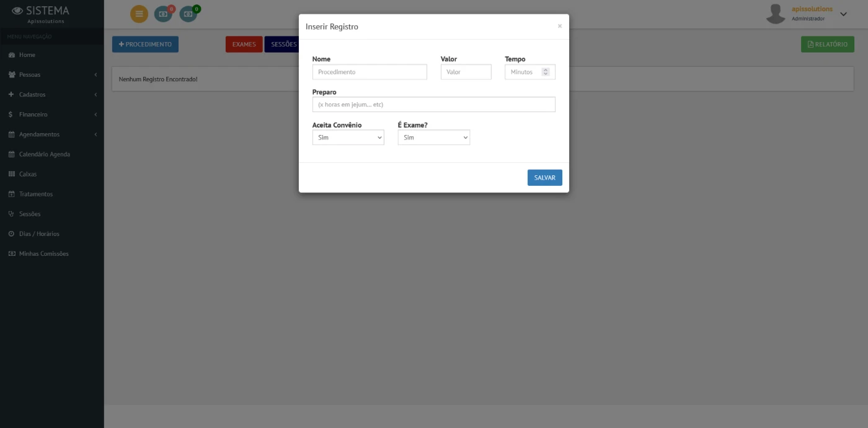868x428 pixels.
Task: Click the stethoscope icon for Sessões
Action: pyautogui.click(x=11, y=214)
